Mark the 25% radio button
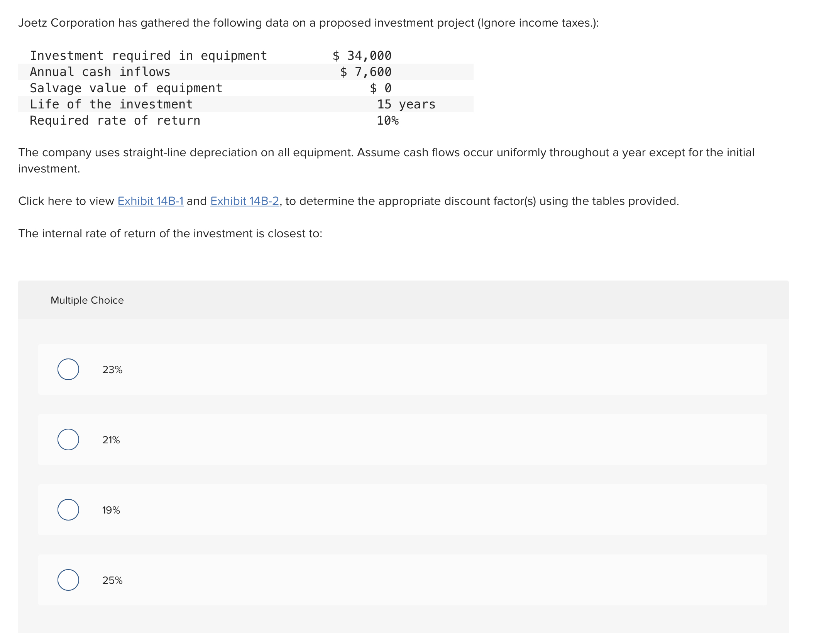 [68, 580]
